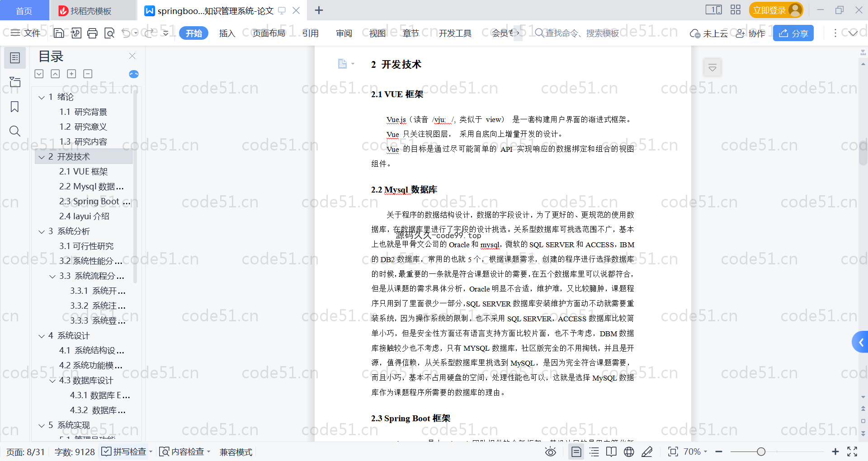Select the 开发工具 ribbon tab
The width and height of the screenshot is (868, 461).
click(x=455, y=33)
